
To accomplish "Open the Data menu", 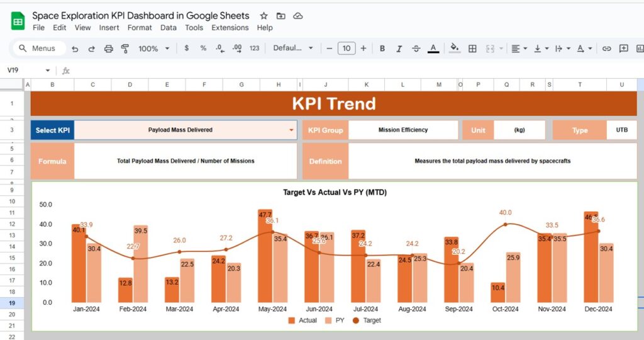I will click(x=169, y=28).
